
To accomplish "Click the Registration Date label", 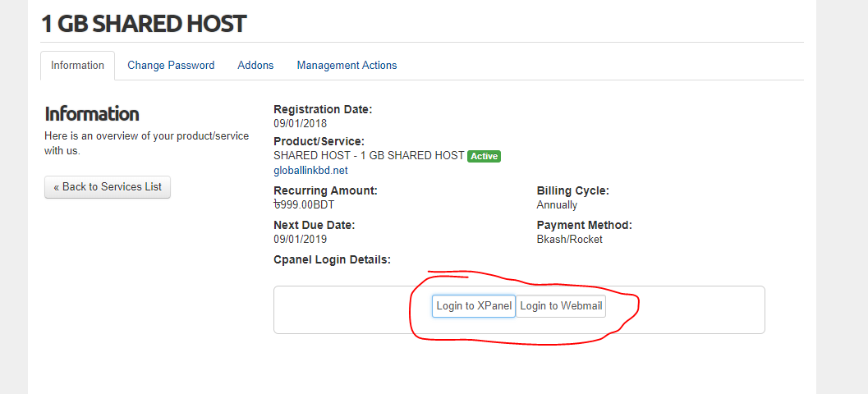I will (323, 109).
